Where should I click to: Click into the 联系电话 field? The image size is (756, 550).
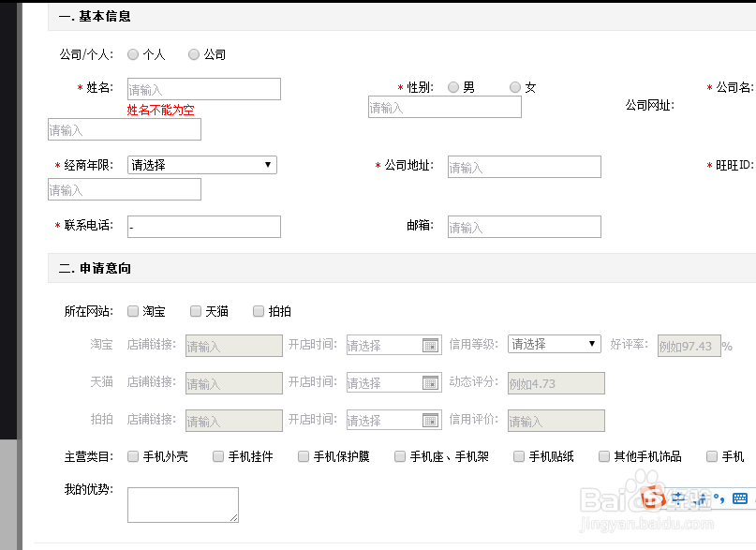click(204, 227)
